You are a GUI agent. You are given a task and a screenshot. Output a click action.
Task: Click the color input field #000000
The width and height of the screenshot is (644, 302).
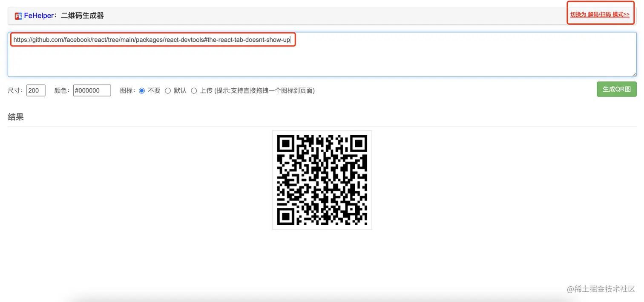[92, 90]
